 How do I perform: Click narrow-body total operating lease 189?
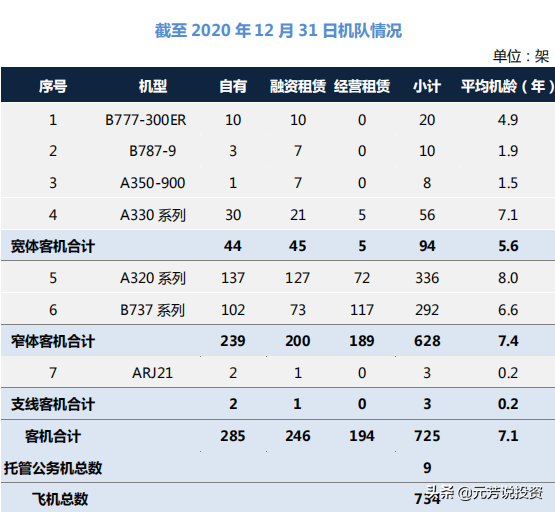coord(362,341)
